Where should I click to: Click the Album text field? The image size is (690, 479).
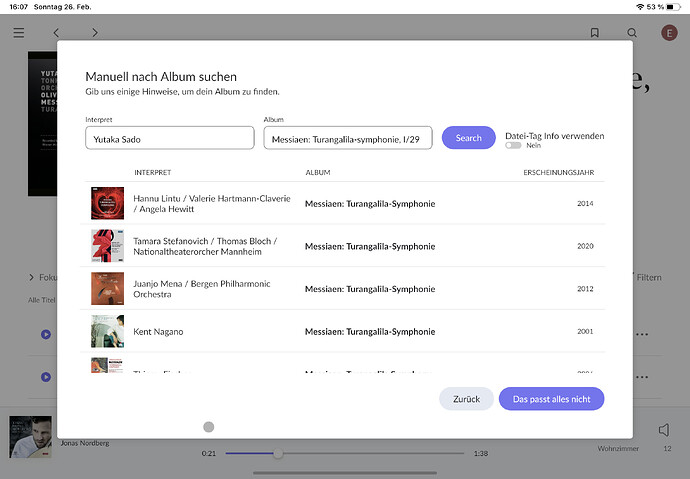(x=348, y=138)
